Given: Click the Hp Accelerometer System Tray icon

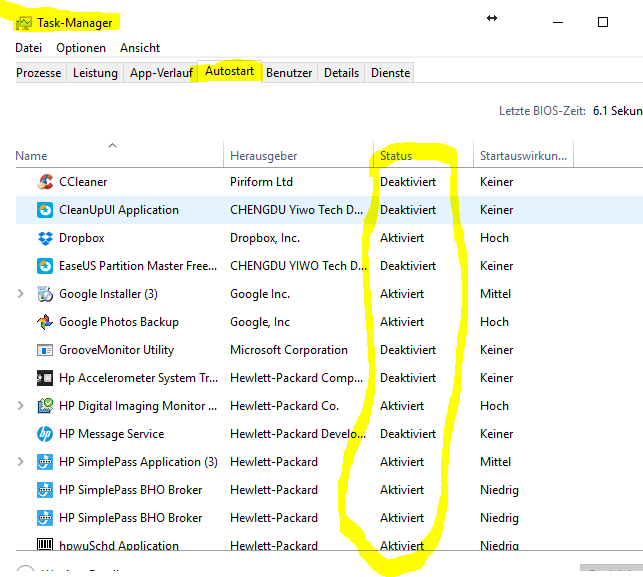Looking at the screenshot, I should pyautogui.click(x=45, y=378).
